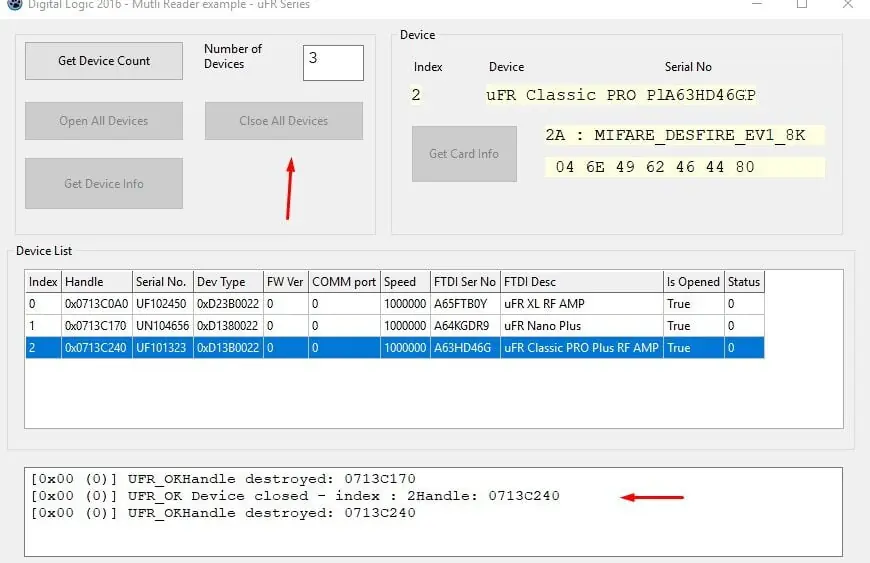The width and height of the screenshot is (870, 563).
Task: Click the Is Opened column header
Action: point(694,282)
